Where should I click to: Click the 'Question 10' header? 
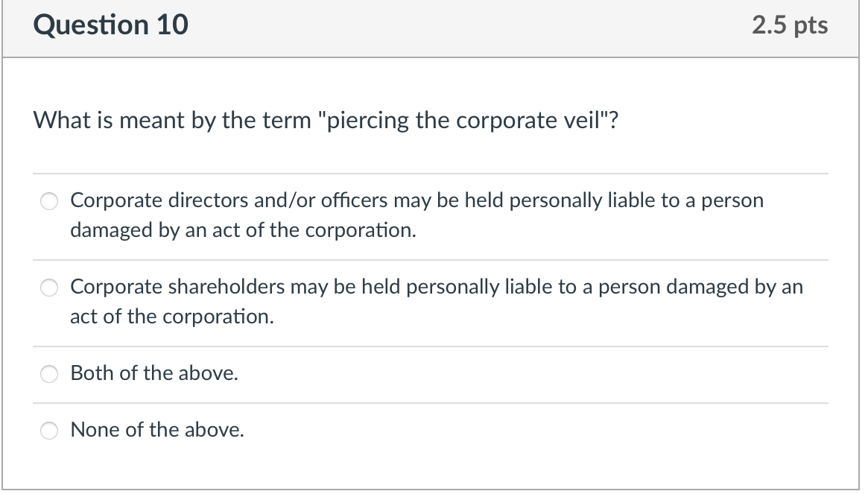tap(110, 25)
